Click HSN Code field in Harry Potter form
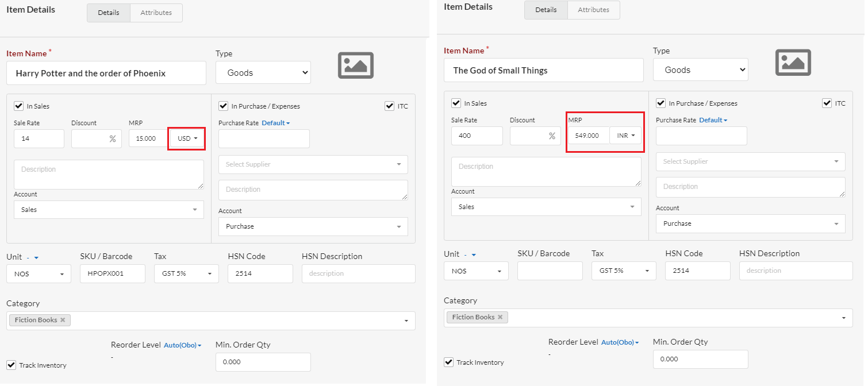This screenshot has height=386, width=868. (x=260, y=273)
